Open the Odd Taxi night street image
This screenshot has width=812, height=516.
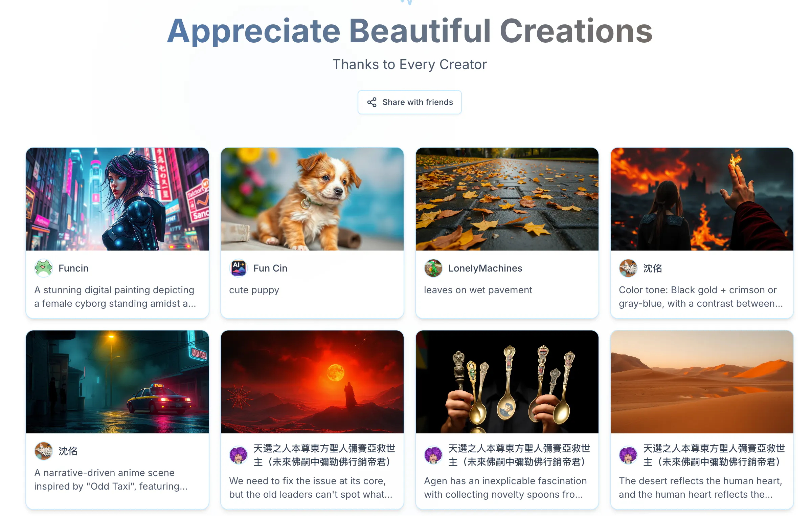(x=117, y=382)
